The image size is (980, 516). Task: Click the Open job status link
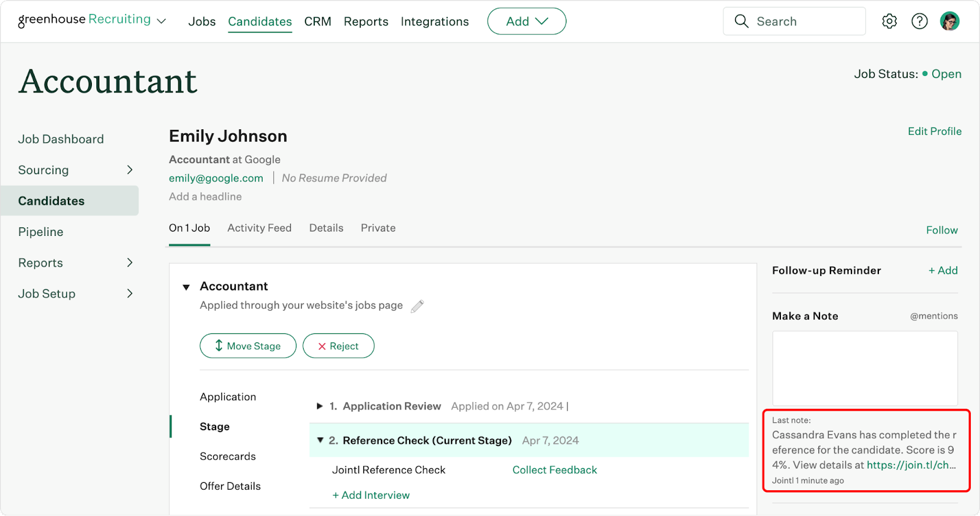click(x=946, y=74)
